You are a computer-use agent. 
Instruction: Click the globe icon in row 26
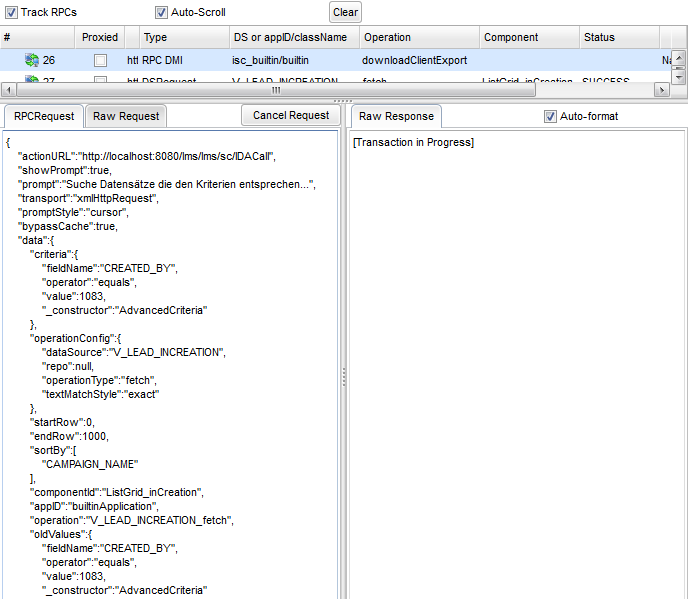click(x=31, y=60)
